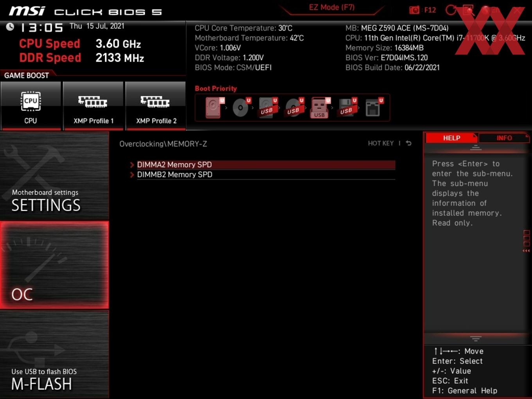532x399 pixels.
Task: Click the Boot Priority heading
Action: 216,88
